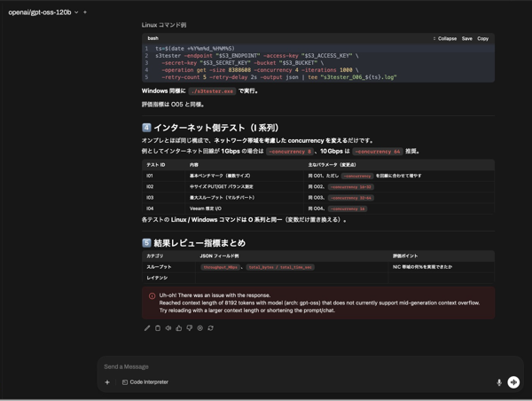This screenshot has height=401, width=532.
Task: Start voice input with the microphone icon
Action: tap(499, 382)
